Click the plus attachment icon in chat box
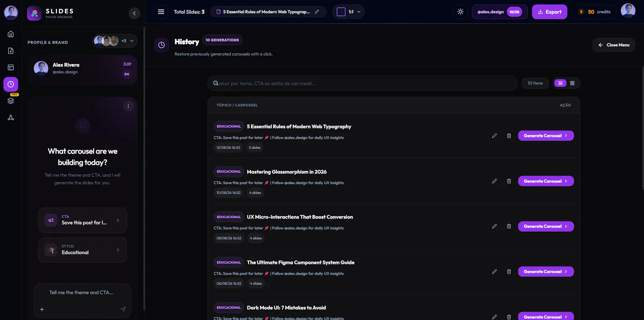 [x=42, y=310]
